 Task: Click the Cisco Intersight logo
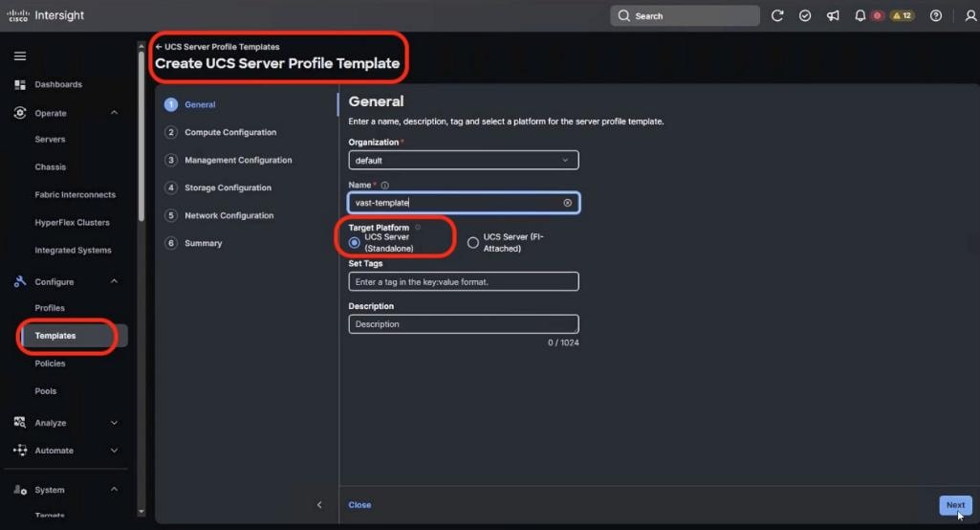(x=45, y=15)
